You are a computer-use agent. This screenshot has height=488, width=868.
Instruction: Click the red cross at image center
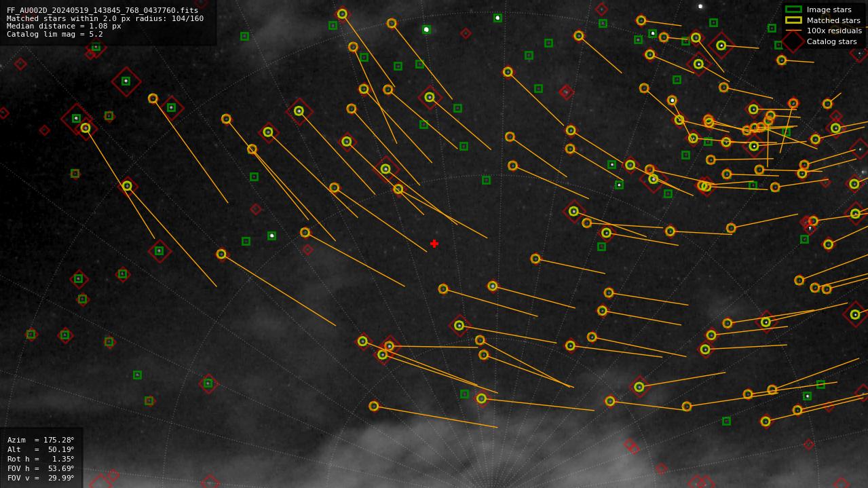(434, 244)
